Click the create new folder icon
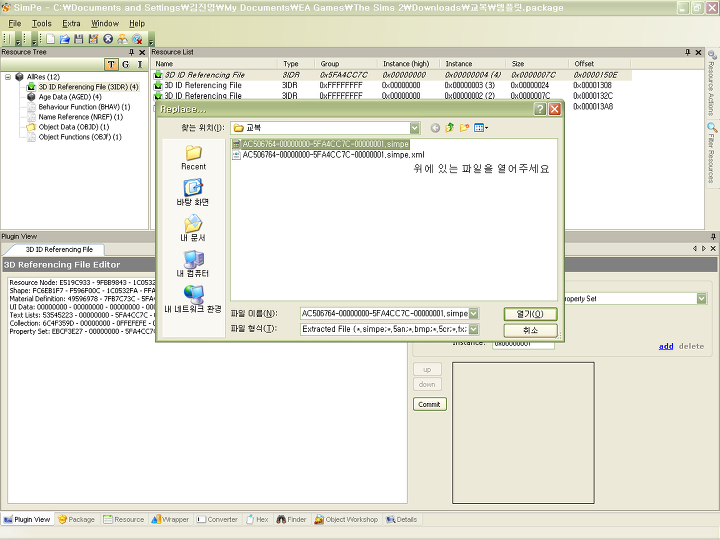This screenshot has width=720, height=540. click(x=465, y=128)
